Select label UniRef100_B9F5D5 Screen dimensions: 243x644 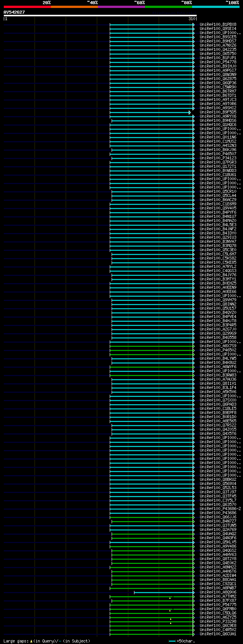tap(218, 112)
